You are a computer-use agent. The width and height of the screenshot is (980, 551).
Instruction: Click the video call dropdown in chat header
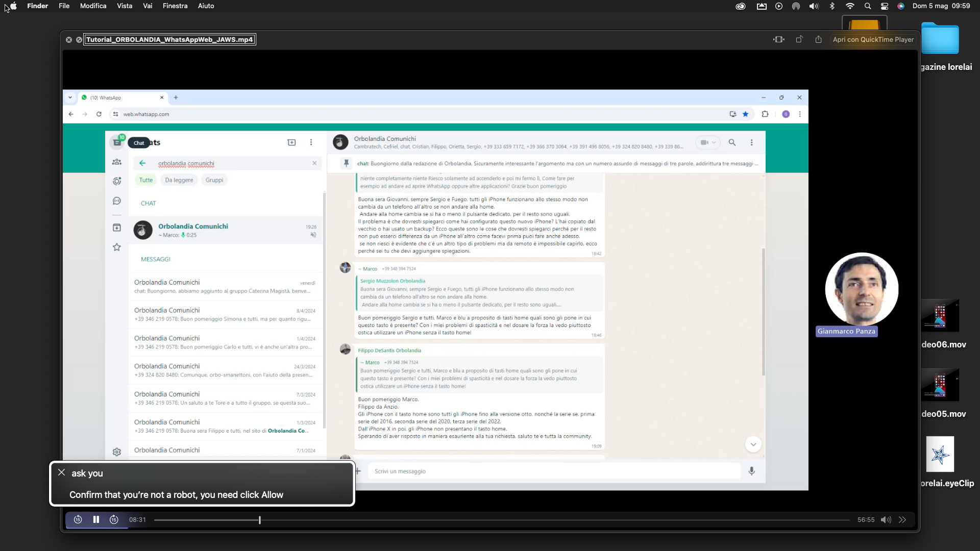tap(708, 142)
